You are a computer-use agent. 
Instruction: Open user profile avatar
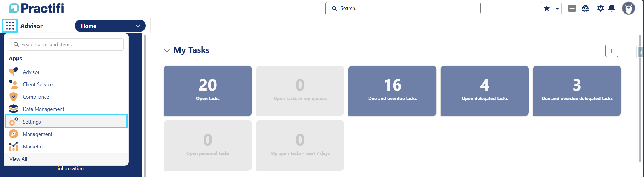628,8
